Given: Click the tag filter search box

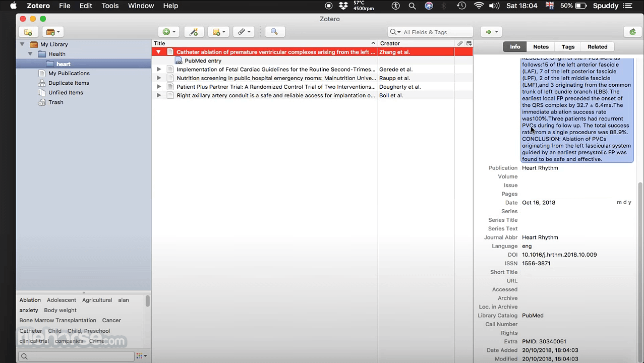Looking at the screenshot, I should (x=76, y=356).
